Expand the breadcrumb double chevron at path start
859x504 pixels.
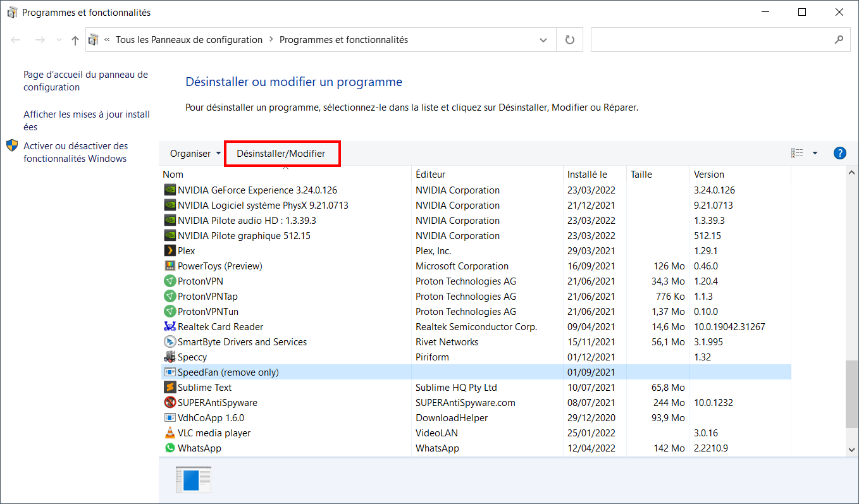tap(107, 40)
